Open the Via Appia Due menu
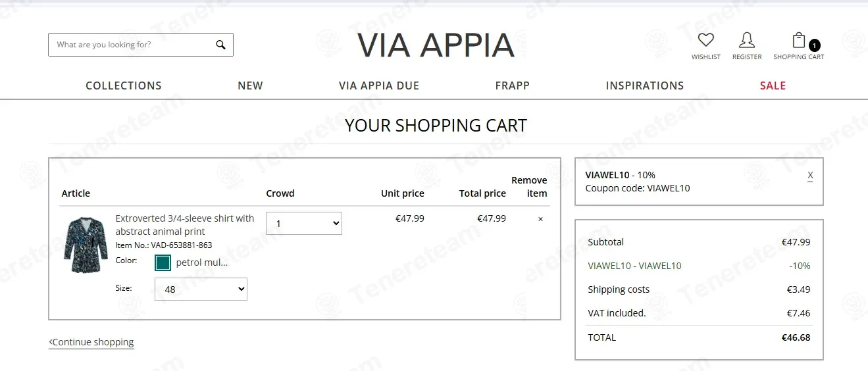868x371 pixels. 379,86
